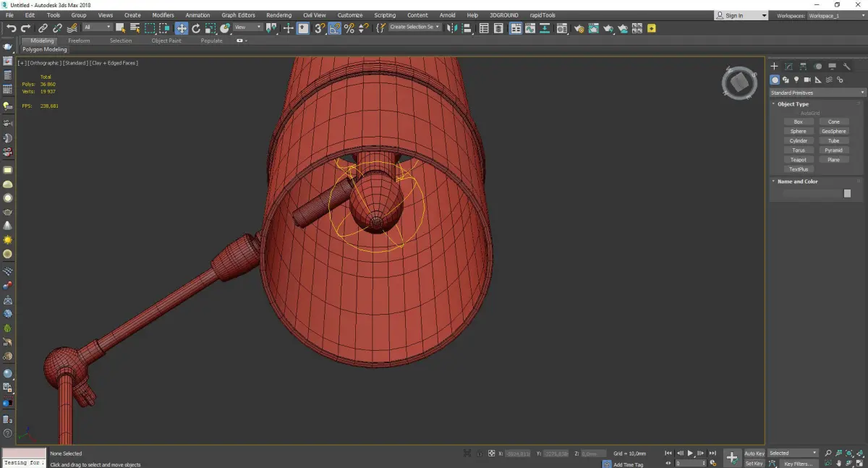Select the Select and Move tool
This screenshot has height=468, width=868.
pos(181,28)
